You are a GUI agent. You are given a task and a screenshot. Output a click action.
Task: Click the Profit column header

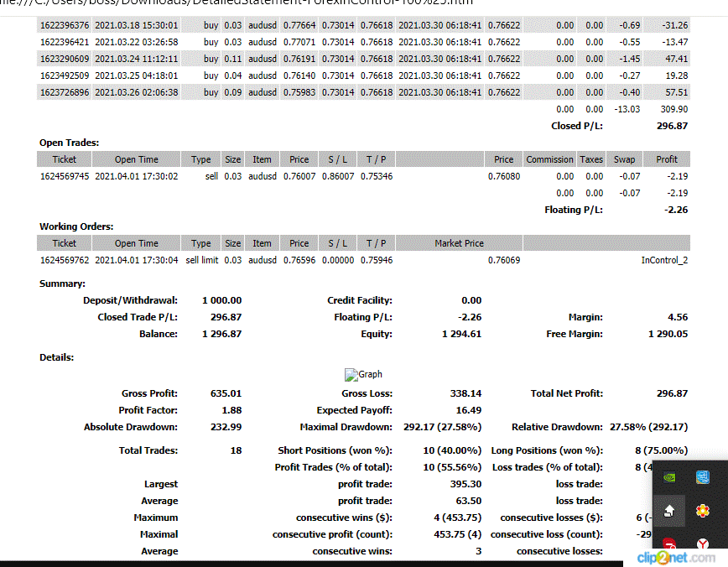[x=667, y=159]
